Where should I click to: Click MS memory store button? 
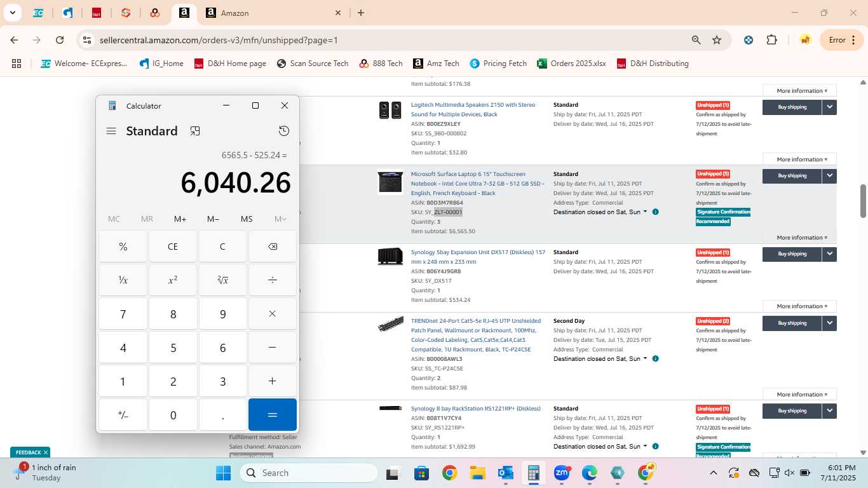click(x=247, y=219)
